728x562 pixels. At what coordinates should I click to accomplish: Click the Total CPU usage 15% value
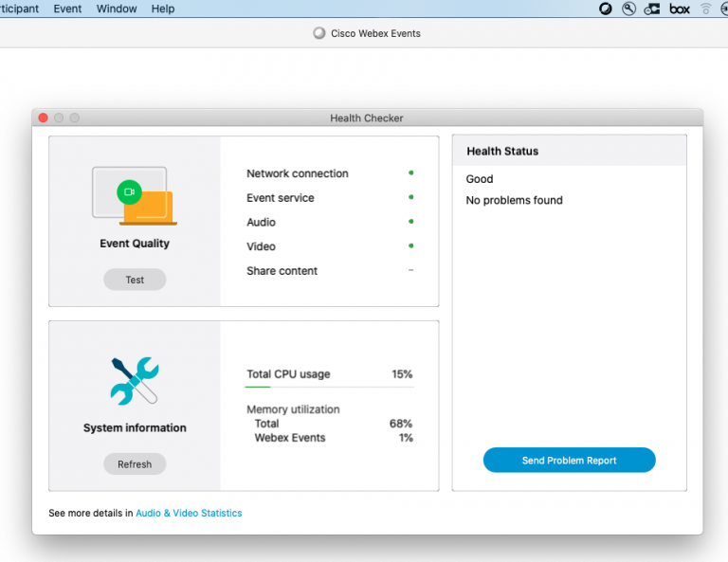click(402, 374)
